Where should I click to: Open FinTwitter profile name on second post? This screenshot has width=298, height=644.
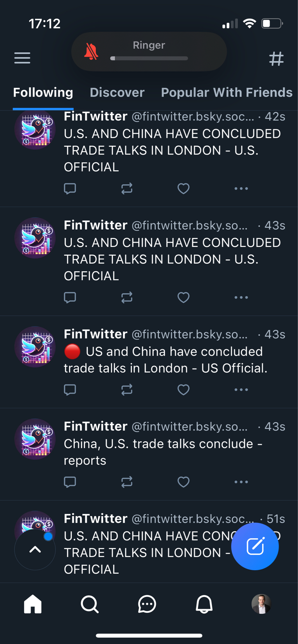[95, 225]
